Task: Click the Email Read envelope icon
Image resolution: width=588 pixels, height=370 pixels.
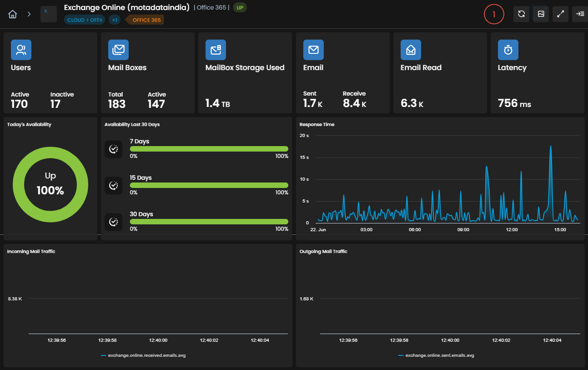Action: (411, 50)
